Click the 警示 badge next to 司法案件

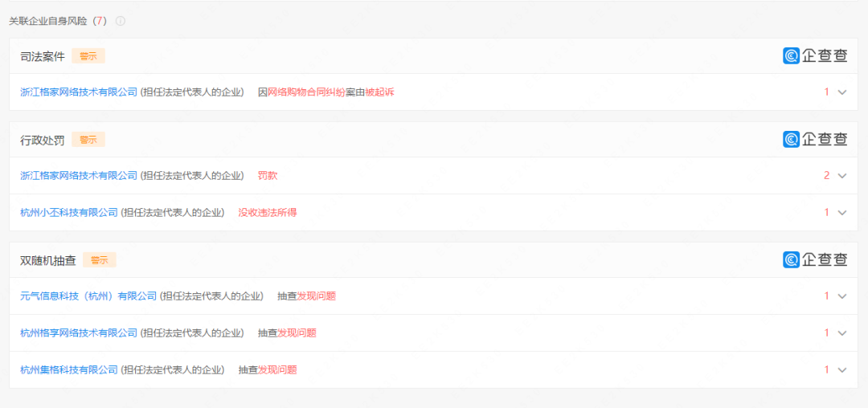click(88, 56)
